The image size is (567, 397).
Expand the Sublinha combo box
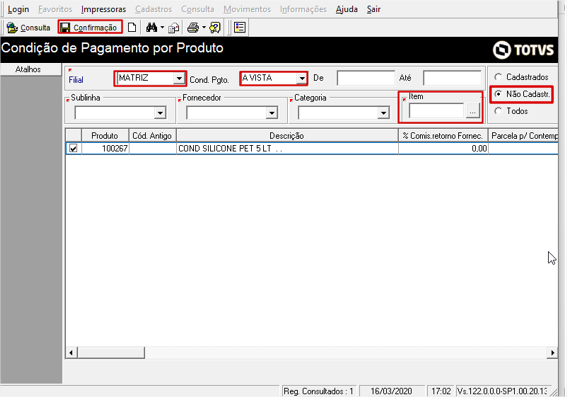coord(160,113)
